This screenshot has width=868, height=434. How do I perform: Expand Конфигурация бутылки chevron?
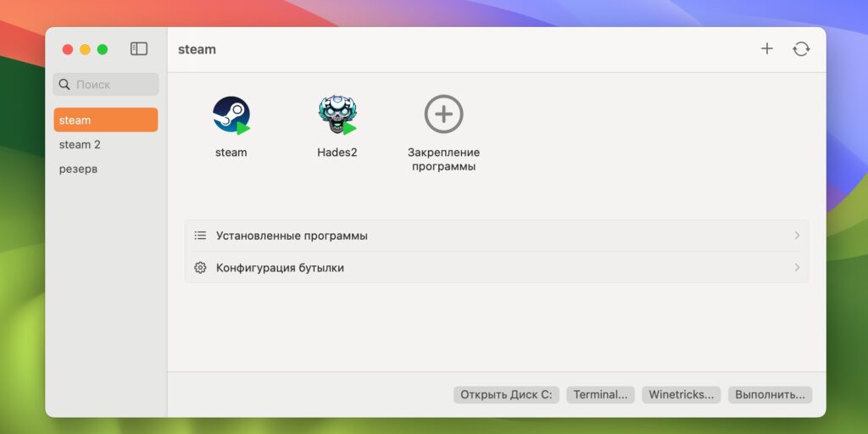797,267
